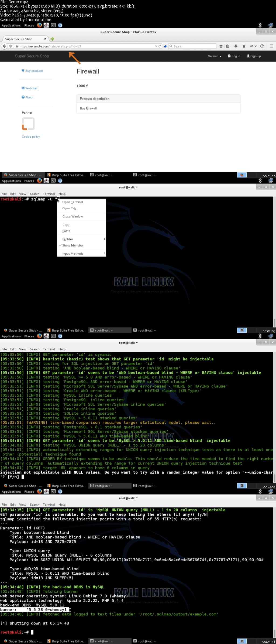Click 'Title: MySQL UNION query (NULL) - 6 columns'
The height and width of the screenshot is (644, 276).
pyautogui.click(x=61, y=555)
